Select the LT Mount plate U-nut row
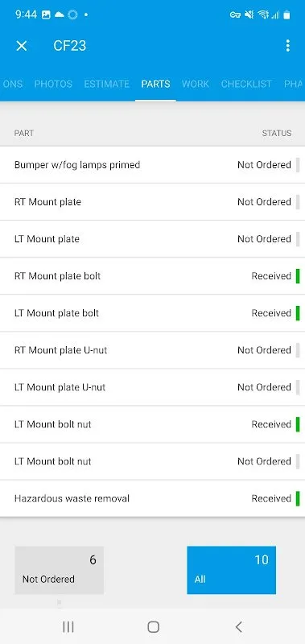 [x=152, y=387]
